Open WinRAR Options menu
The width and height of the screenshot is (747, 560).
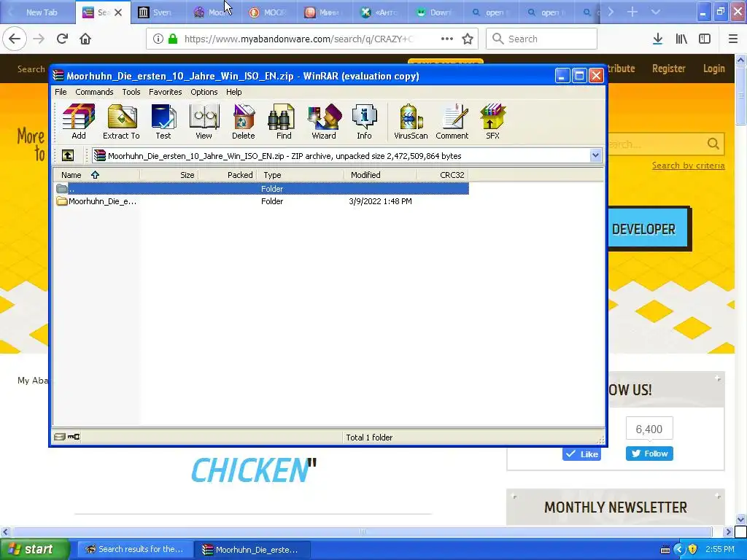204,92
